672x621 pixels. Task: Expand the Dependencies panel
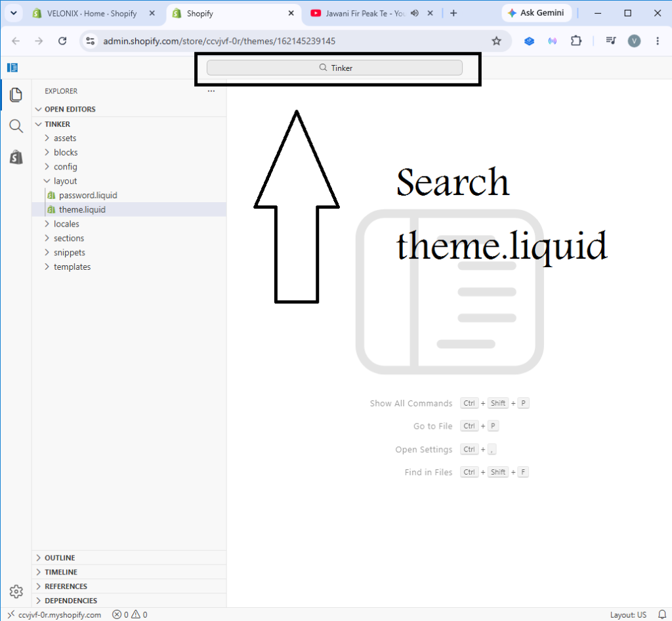[x=129, y=601]
